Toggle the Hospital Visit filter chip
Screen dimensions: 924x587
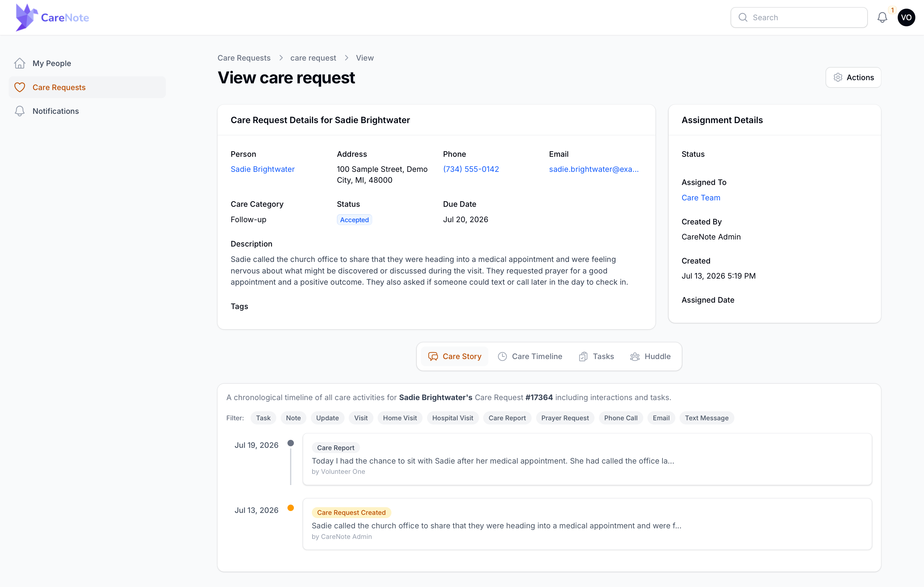452,418
